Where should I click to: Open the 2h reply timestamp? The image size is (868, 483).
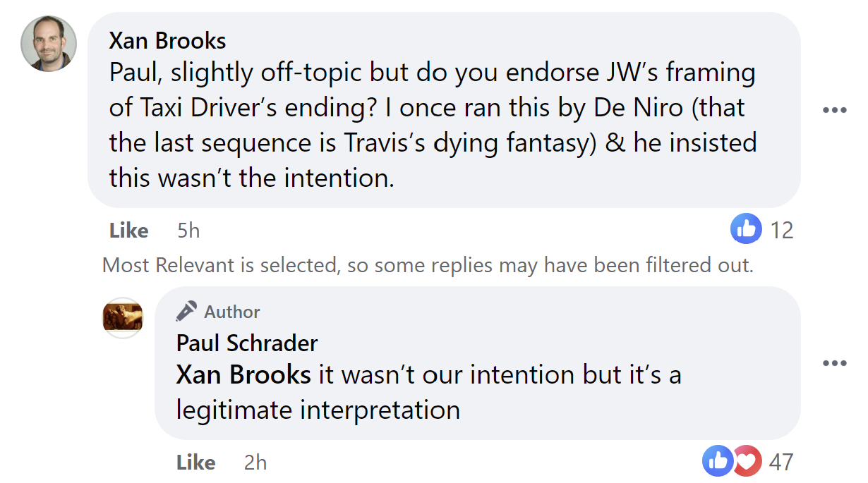click(255, 463)
